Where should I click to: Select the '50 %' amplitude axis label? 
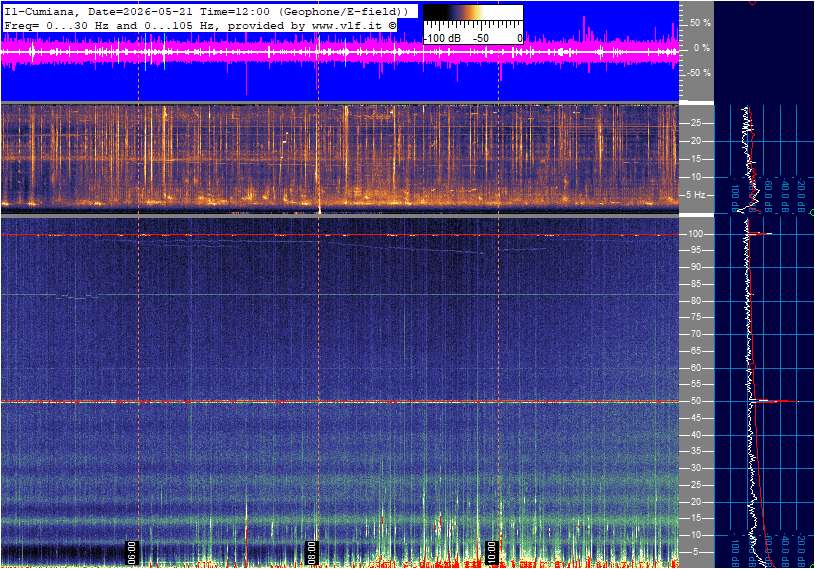[700, 23]
